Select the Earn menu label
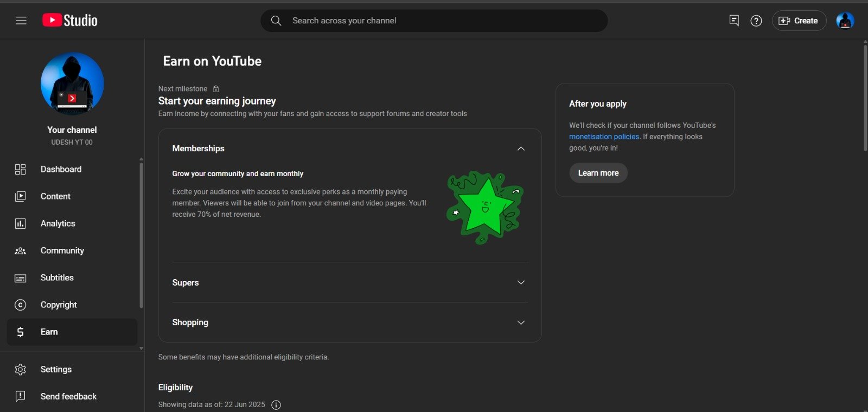The width and height of the screenshot is (868, 412). (x=49, y=332)
